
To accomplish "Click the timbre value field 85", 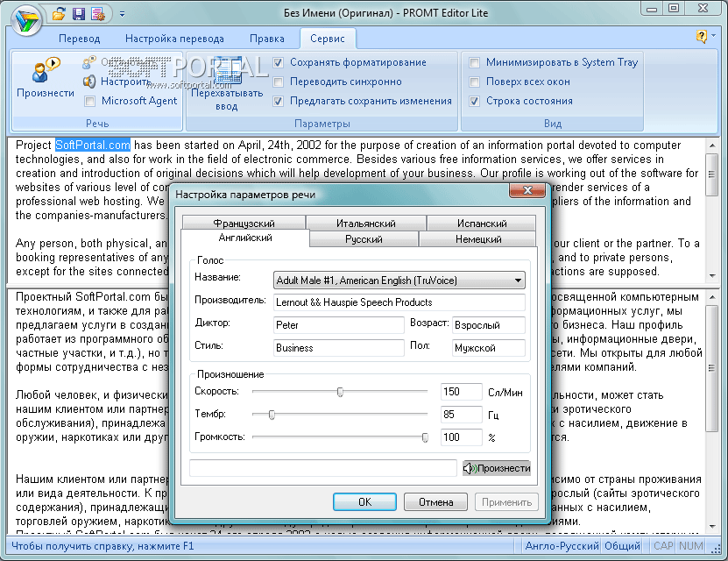I will 461,415.
